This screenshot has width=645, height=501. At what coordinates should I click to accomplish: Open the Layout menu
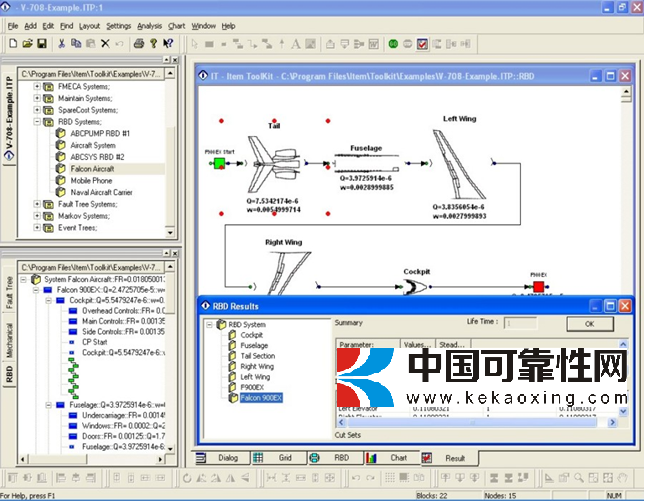[x=89, y=25]
